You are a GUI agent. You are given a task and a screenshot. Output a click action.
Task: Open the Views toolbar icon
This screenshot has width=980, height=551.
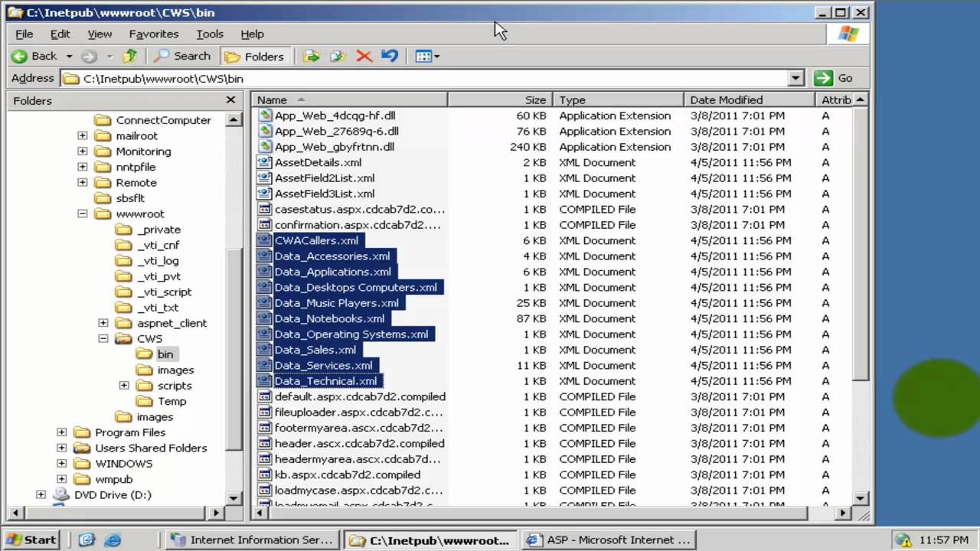point(423,56)
